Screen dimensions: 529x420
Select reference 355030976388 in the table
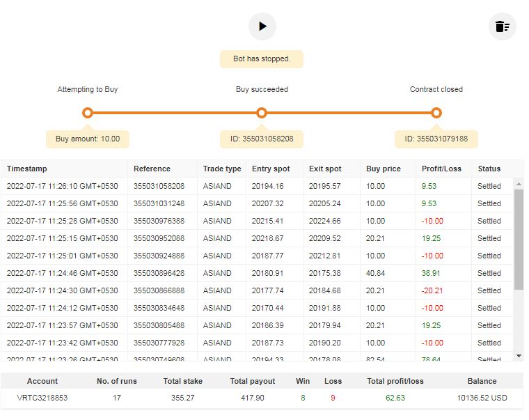pyautogui.click(x=159, y=221)
